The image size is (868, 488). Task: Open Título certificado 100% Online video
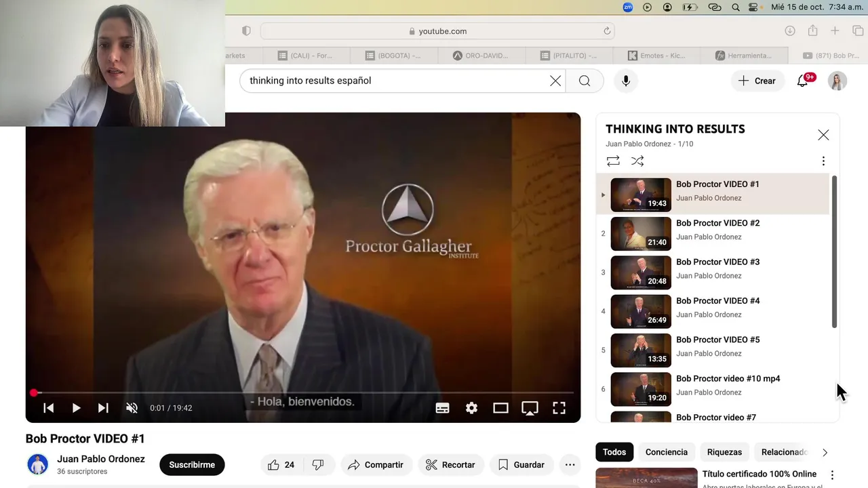tap(759, 474)
